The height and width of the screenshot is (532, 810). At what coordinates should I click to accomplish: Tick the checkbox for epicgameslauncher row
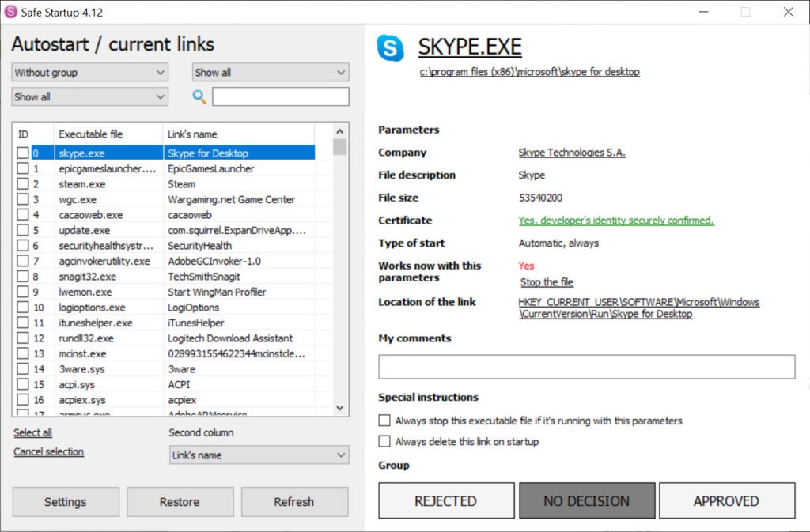[23, 168]
